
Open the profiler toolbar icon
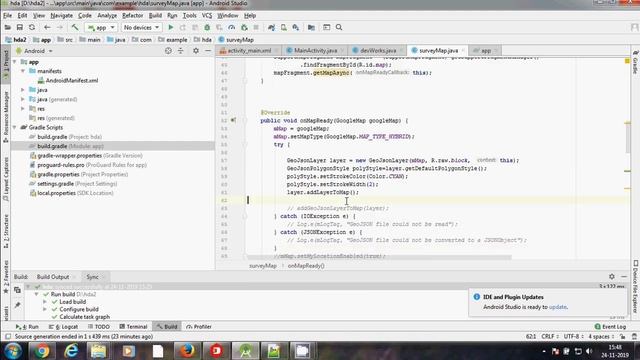pos(231,27)
